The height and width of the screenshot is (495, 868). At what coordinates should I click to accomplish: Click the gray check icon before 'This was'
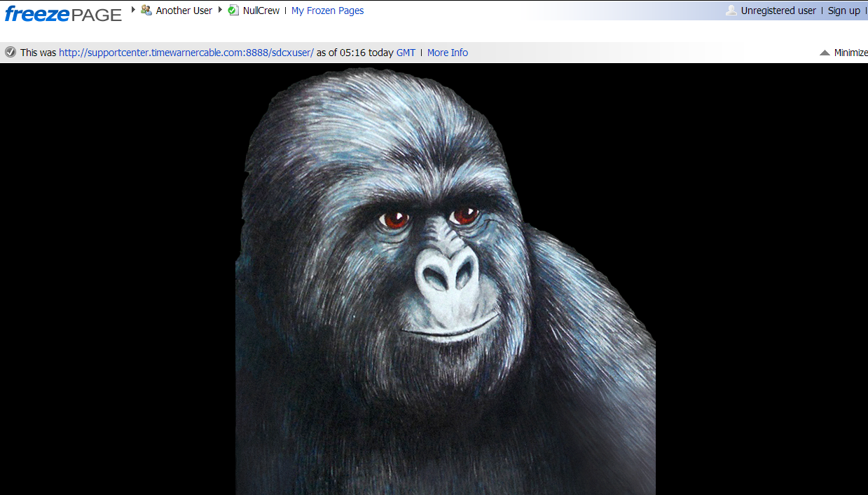(11, 52)
